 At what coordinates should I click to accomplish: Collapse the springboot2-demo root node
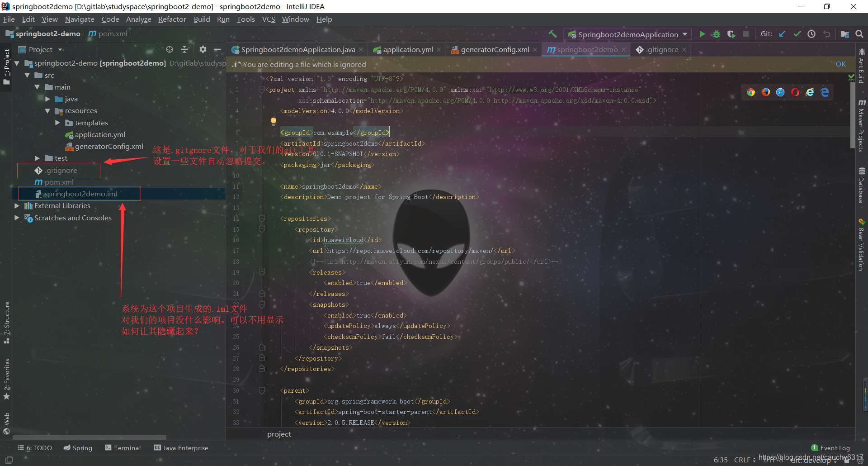click(x=17, y=63)
